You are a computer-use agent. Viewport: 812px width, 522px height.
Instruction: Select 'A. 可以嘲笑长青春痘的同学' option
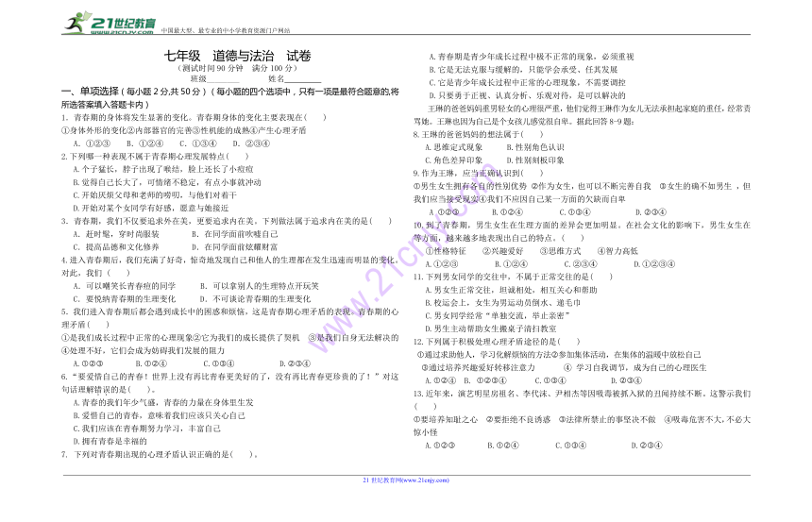[x=125, y=286]
